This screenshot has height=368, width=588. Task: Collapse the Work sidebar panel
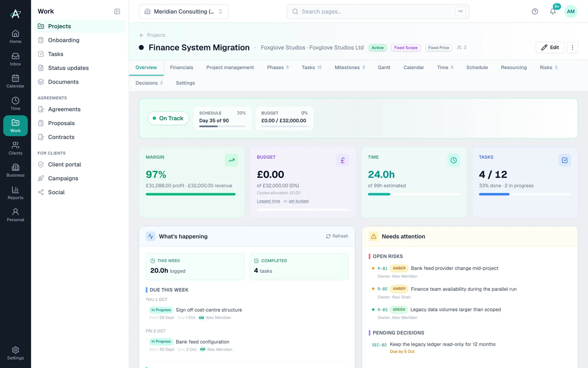[117, 11]
